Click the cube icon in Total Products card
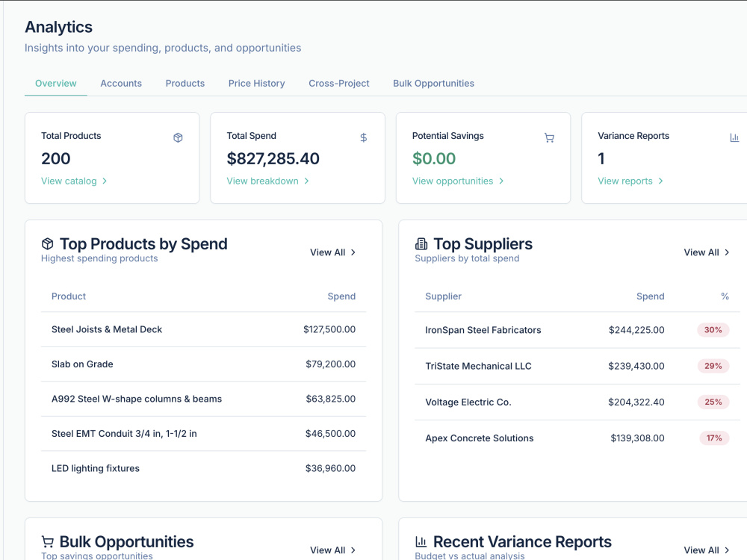 coord(178,137)
